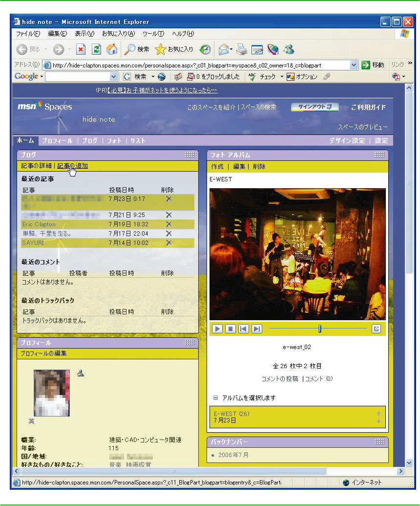Click the photo slideshow speed slider handle
This screenshot has height=506, width=420.
click(x=320, y=329)
